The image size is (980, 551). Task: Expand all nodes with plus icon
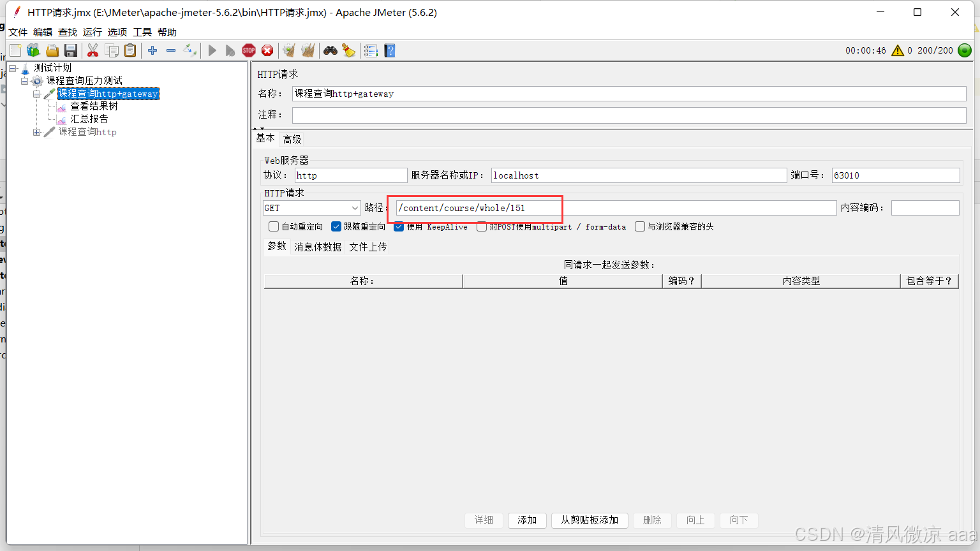(x=152, y=50)
